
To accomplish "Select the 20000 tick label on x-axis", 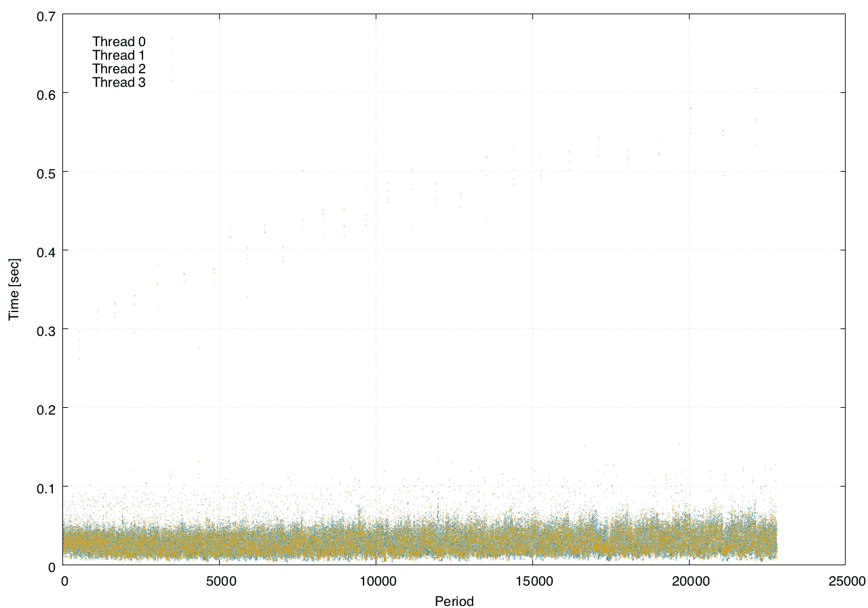I will (x=689, y=581).
